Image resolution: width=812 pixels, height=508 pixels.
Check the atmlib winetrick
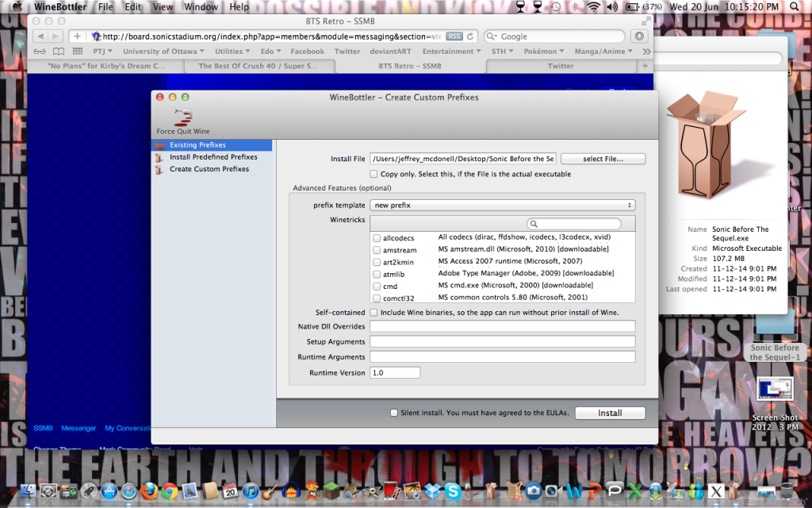click(x=377, y=274)
